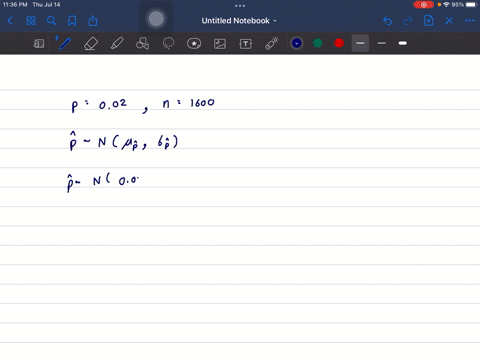The height and width of the screenshot is (360, 480).
Task: Select the Pen tool
Action: point(65,43)
